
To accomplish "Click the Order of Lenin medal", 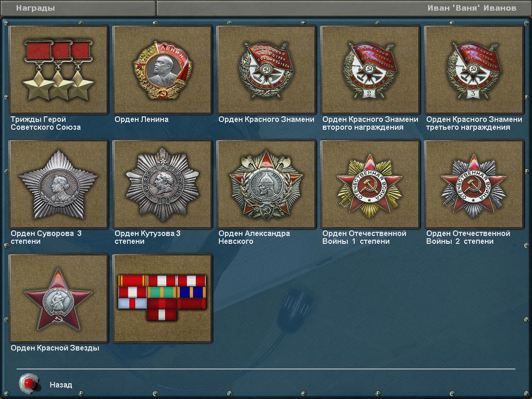I will (x=163, y=70).
